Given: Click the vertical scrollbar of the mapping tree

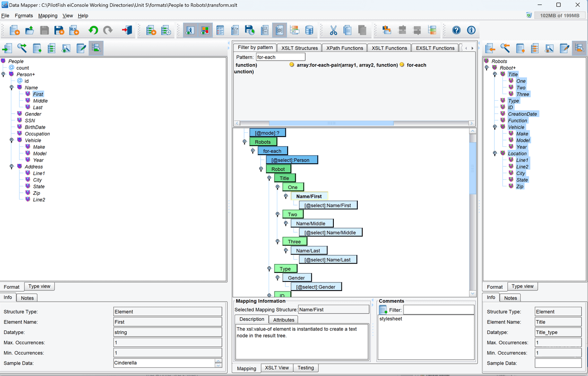Looking at the screenshot, I should click(x=473, y=168).
